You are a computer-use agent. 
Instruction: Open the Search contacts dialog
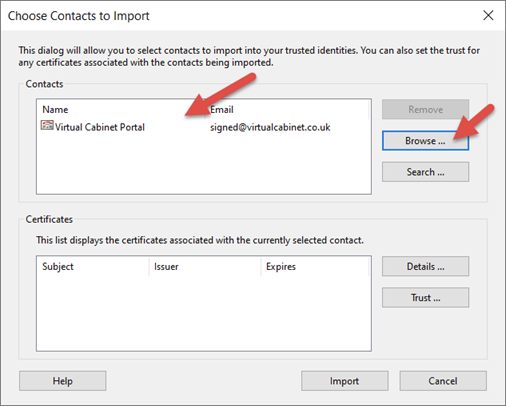tap(425, 172)
